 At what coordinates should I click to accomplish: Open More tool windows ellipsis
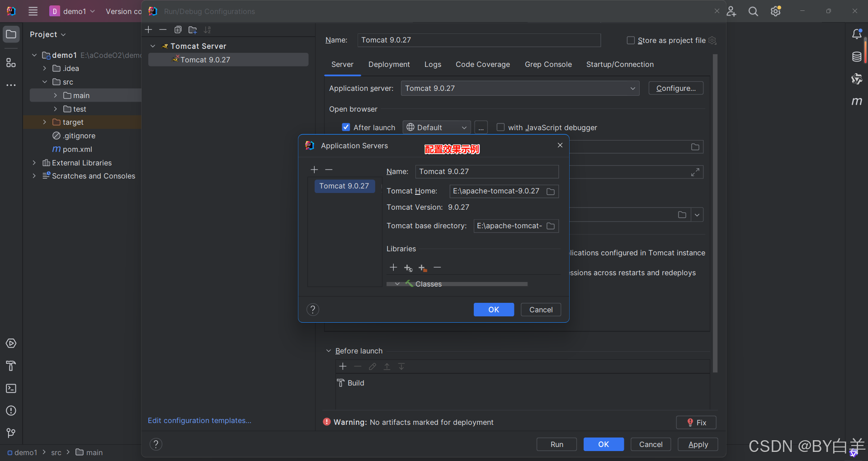point(11,85)
